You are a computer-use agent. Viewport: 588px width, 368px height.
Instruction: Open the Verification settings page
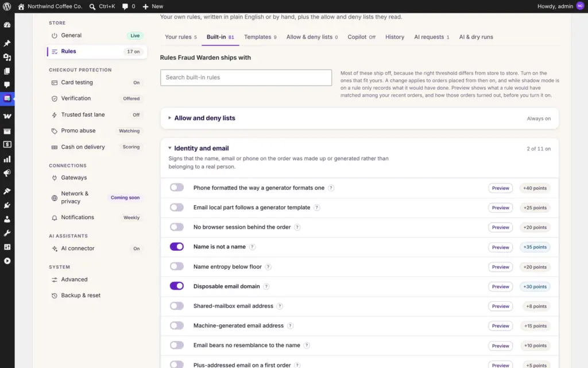[96, 98]
